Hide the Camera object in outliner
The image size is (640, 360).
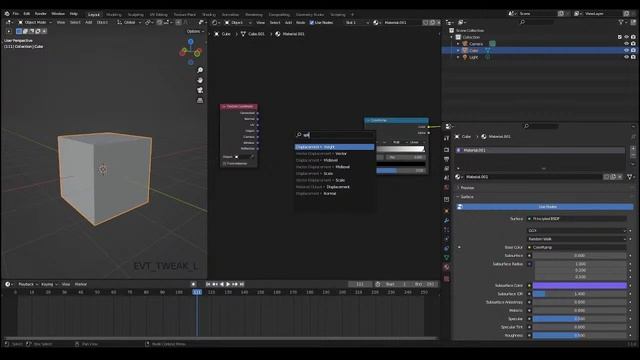click(627, 44)
